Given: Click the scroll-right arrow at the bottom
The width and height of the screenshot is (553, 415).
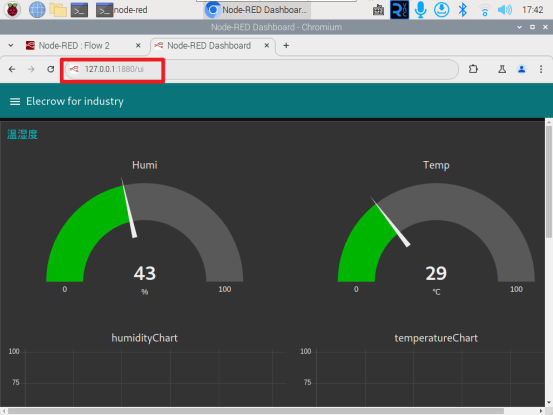Looking at the screenshot, I should click(x=541, y=411).
